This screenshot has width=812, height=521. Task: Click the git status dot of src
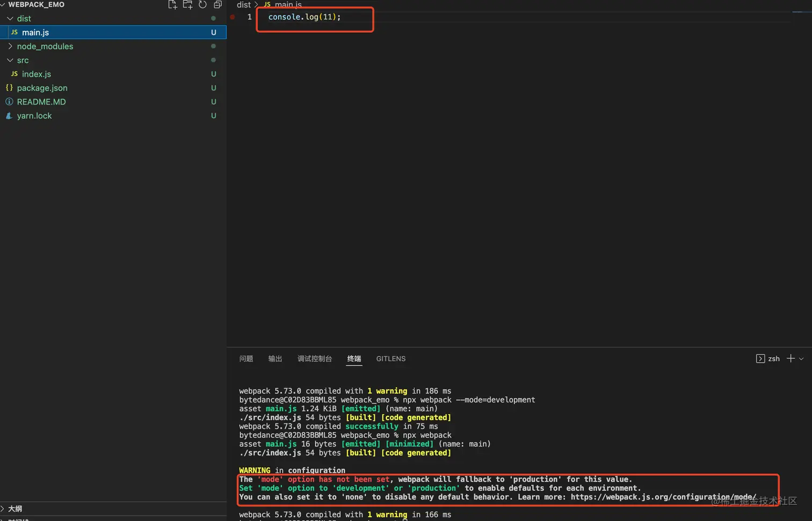[213, 60]
